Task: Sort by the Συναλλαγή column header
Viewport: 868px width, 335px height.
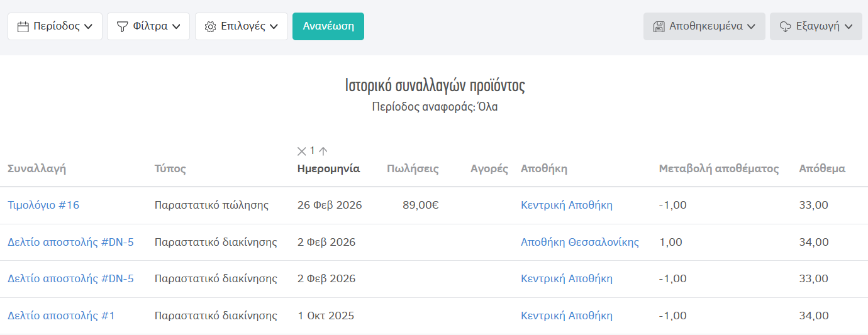Action: point(37,168)
